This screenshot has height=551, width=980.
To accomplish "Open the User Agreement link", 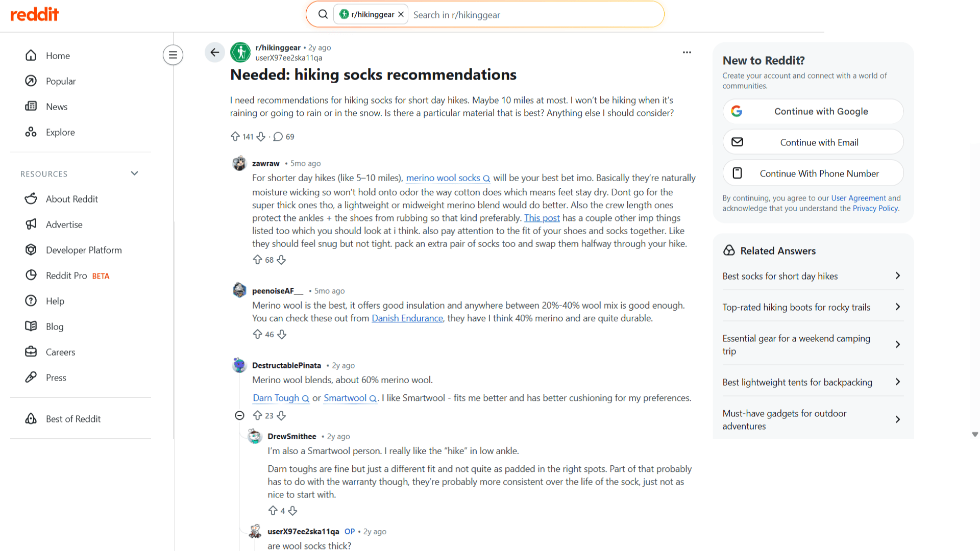I will pos(859,198).
